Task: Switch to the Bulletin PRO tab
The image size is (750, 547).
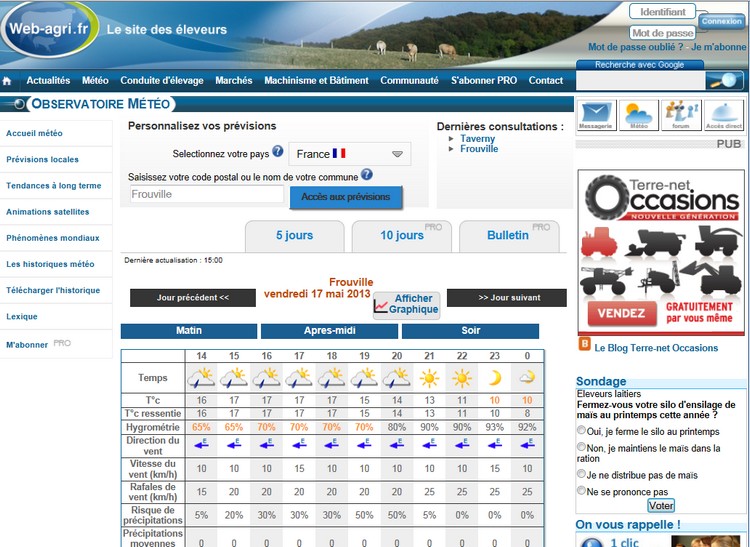Action: click(x=509, y=236)
